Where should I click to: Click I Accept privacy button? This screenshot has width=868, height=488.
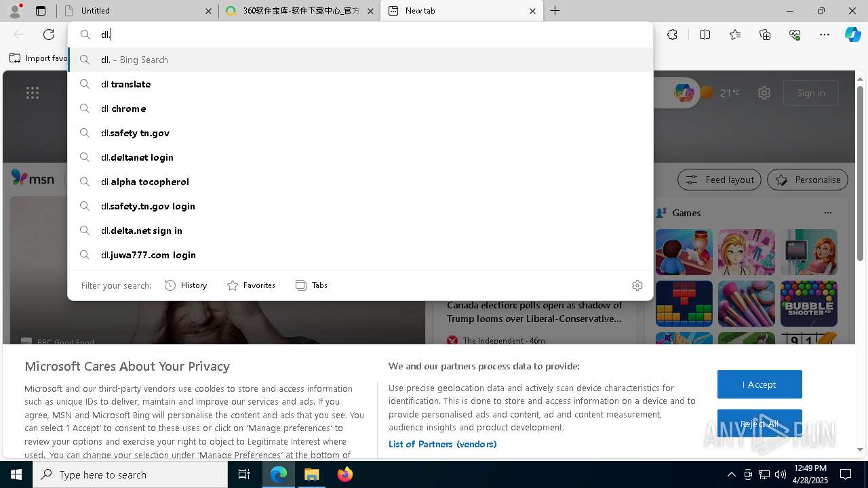click(x=759, y=384)
